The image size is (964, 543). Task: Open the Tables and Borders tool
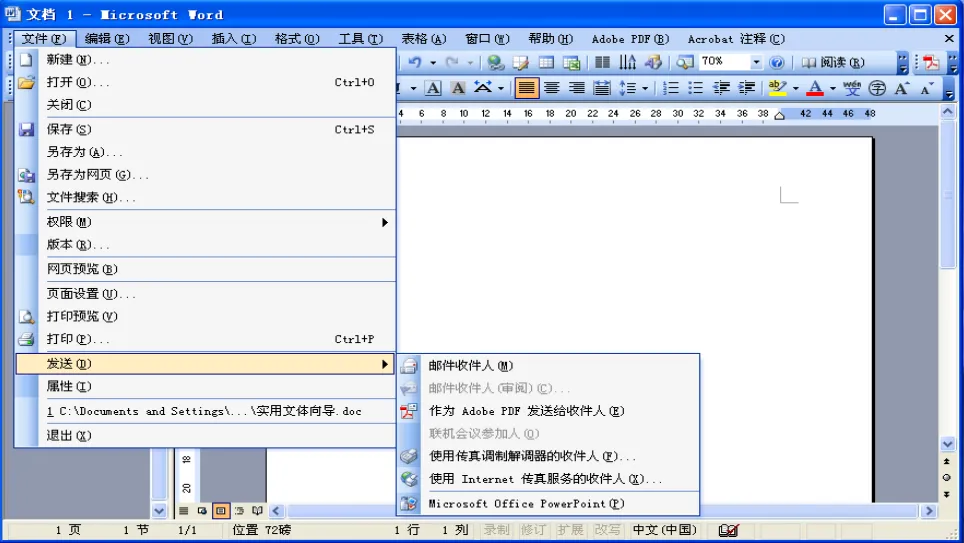521,62
